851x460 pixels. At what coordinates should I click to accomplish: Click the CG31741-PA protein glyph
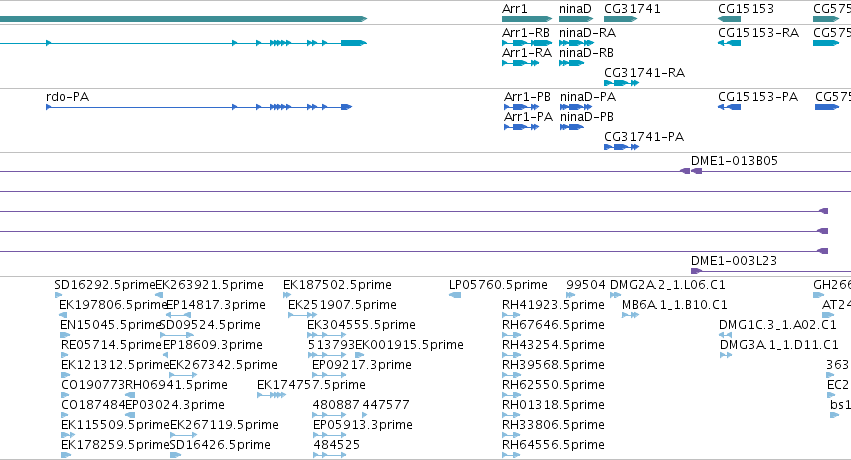(621, 147)
